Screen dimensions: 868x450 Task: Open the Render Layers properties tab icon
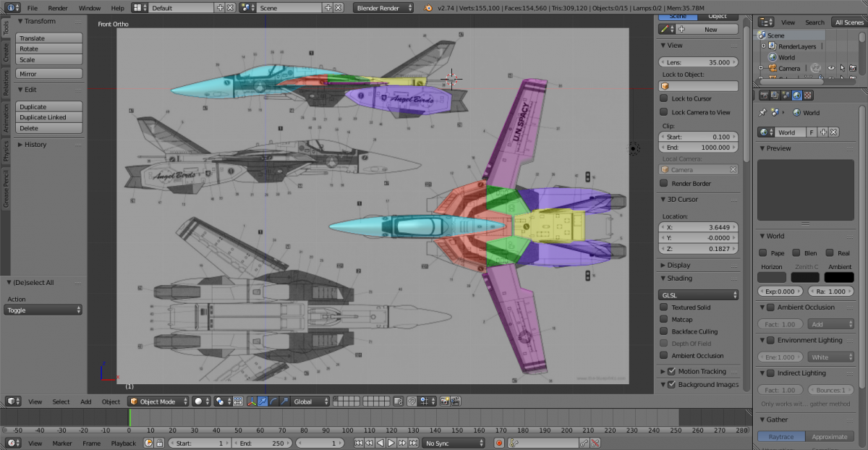(775, 95)
